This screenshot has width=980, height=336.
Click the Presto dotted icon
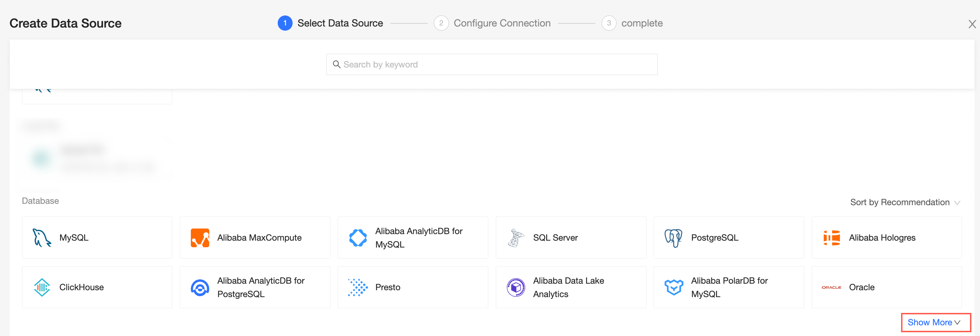[x=358, y=287]
